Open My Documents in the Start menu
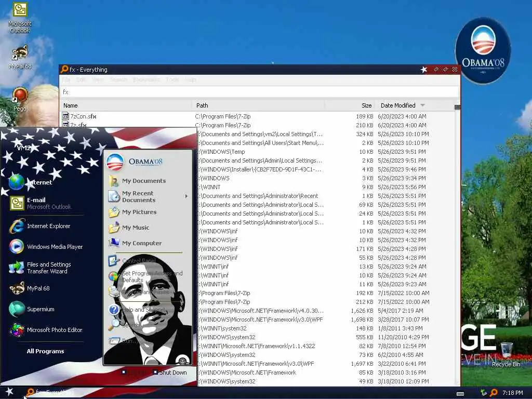Image resolution: width=532 pixels, height=399 pixels. click(137, 181)
